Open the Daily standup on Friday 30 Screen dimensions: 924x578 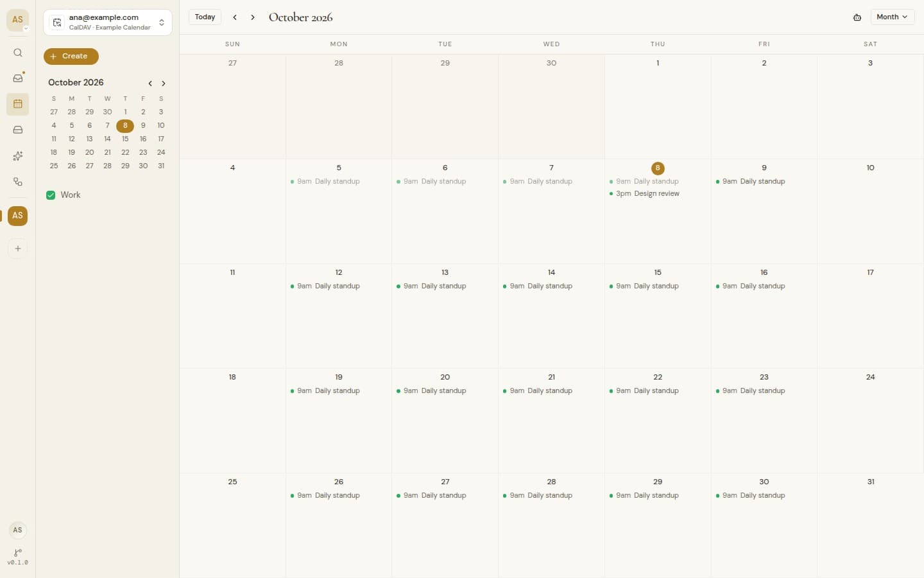(x=764, y=496)
